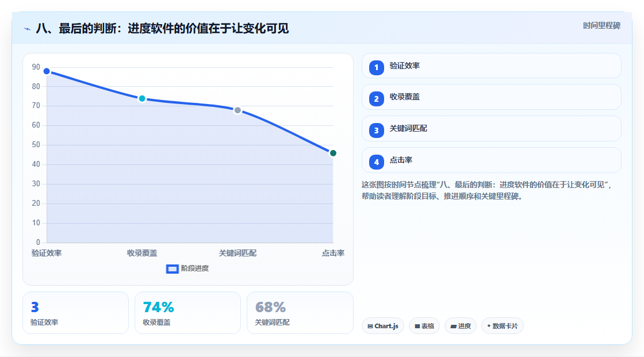The width and height of the screenshot is (644, 357).
Task: Click the numbered badge 3 for 关键词匹配
Action: 376,130
